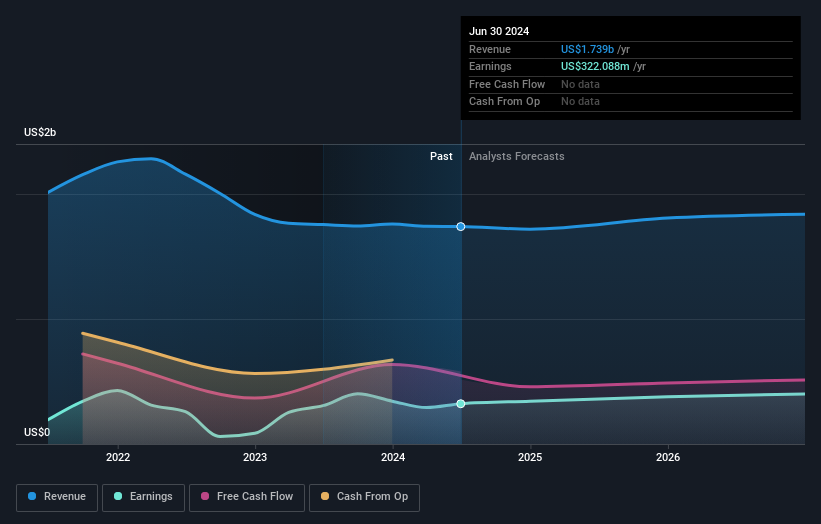Image resolution: width=821 pixels, height=524 pixels.
Task: Select the Revenue data point marker at Jun 2024
Action: click(461, 227)
